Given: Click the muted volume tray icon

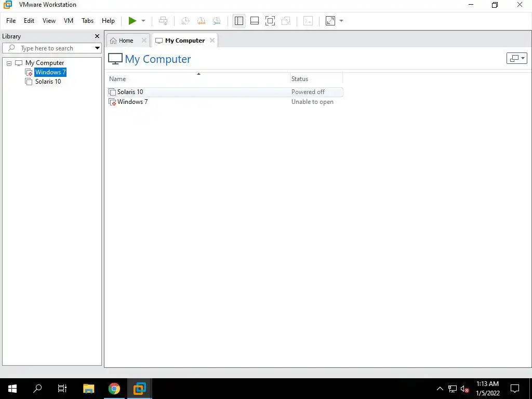Looking at the screenshot, I should click(x=465, y=389).
